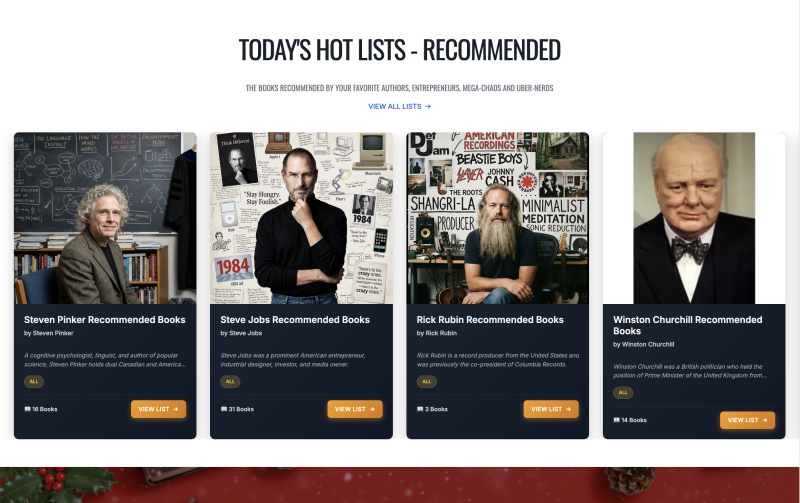Screen dimensions: 800x503
Task: Open the Steve Jobs collage thumbnail
Action: (302, 218)
